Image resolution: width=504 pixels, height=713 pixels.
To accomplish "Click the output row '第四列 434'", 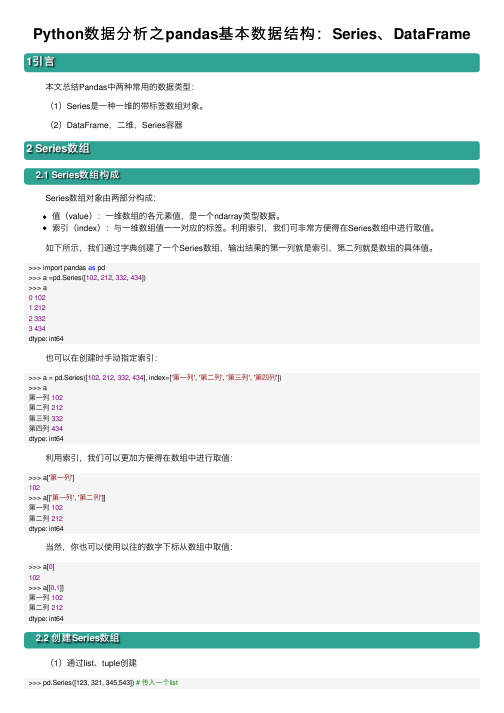I will coord(45,428).
